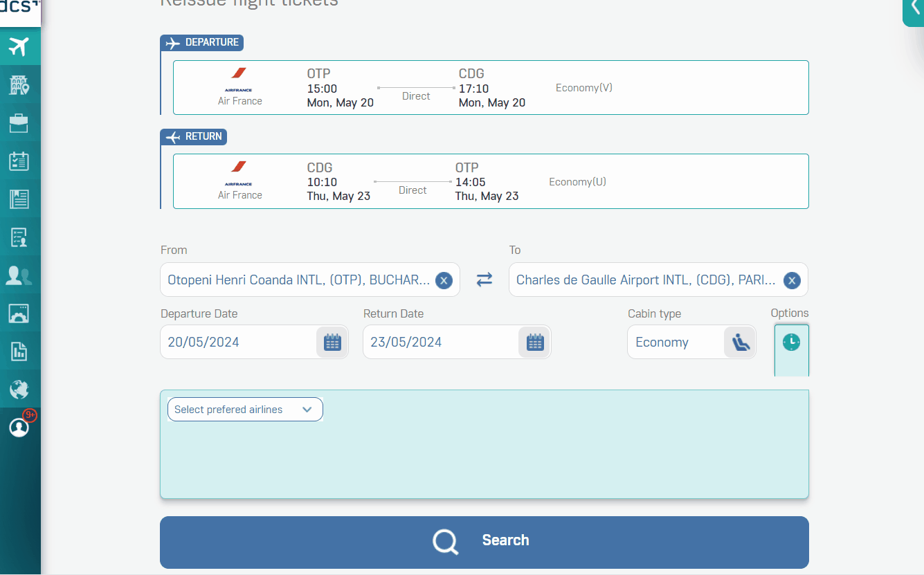924x575 pixels.
Task: Open the hotels section from the sidebar
Action: (x=19, y=84)
